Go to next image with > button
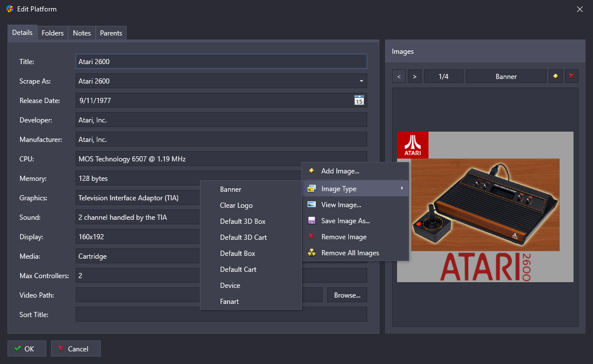 tap(414, 76)
